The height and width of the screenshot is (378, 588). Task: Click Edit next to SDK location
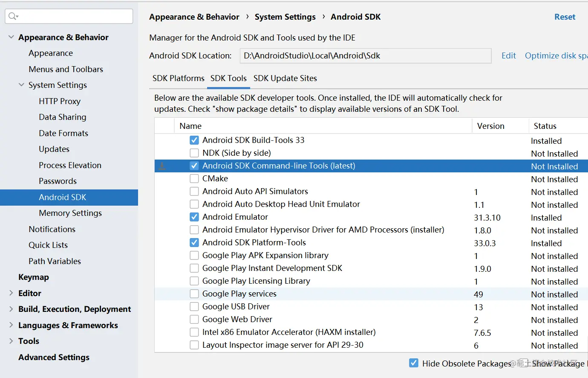coord(508,56)
